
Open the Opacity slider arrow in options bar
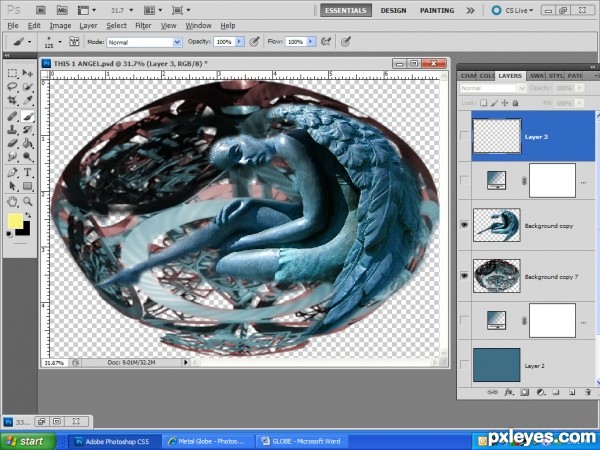(x=240, y=42)
